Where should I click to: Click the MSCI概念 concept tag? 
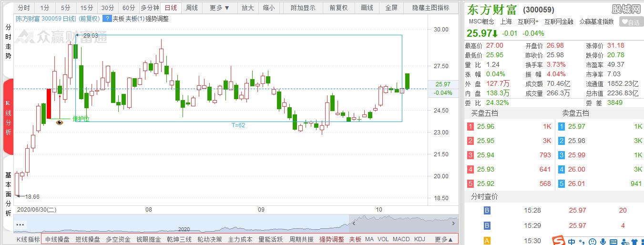(x=481, y=21)
